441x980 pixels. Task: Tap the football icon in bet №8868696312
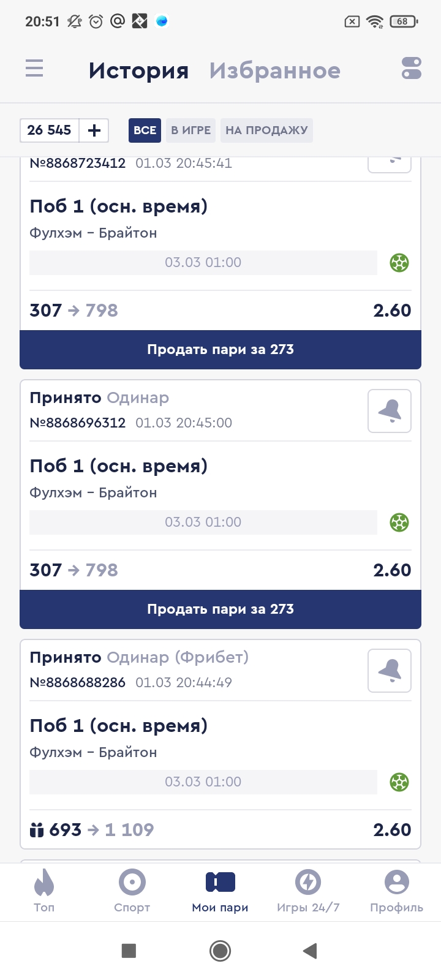click(x=399, y=522)
